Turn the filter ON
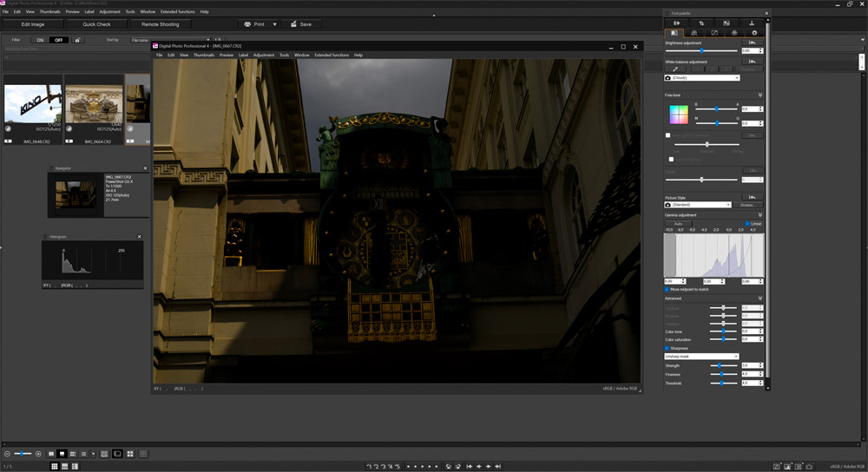Image resolution: width=868 pixels, height=472 pixels. (40, 40)
